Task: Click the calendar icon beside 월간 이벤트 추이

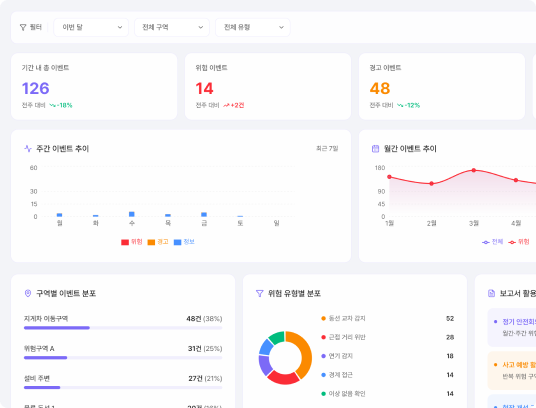Action: point(375,149)
